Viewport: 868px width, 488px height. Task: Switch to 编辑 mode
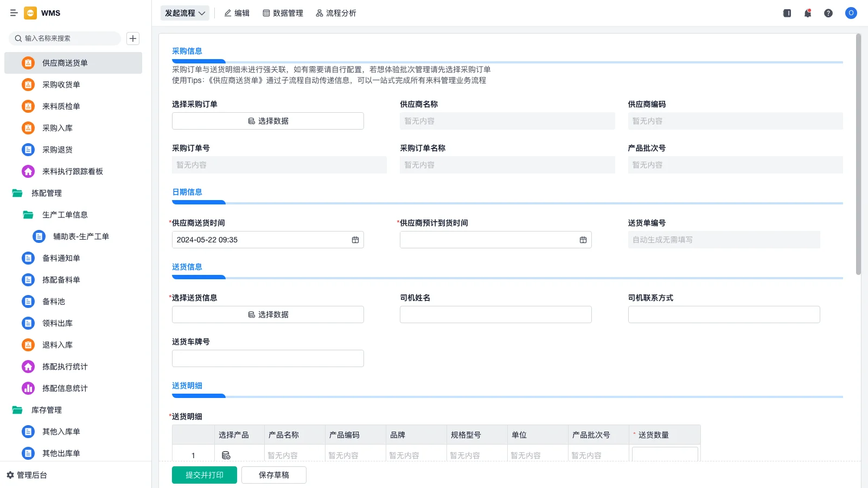pyautogui.click(x=237, y=13)
